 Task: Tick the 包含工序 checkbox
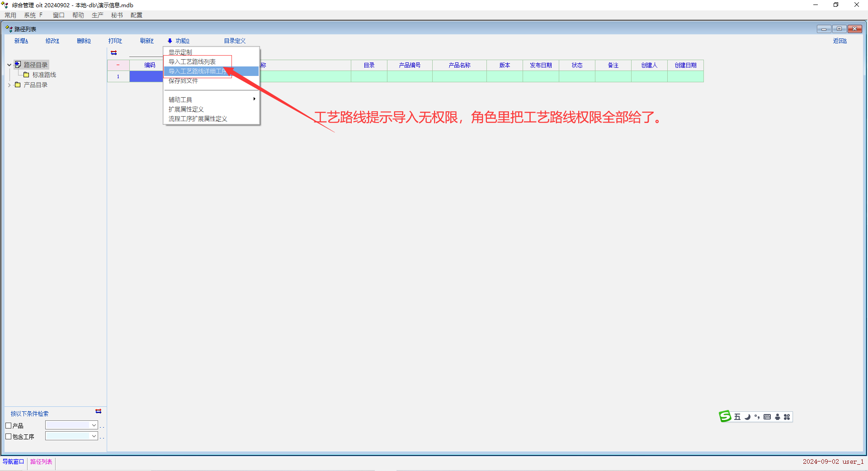[x=8, y=437]
